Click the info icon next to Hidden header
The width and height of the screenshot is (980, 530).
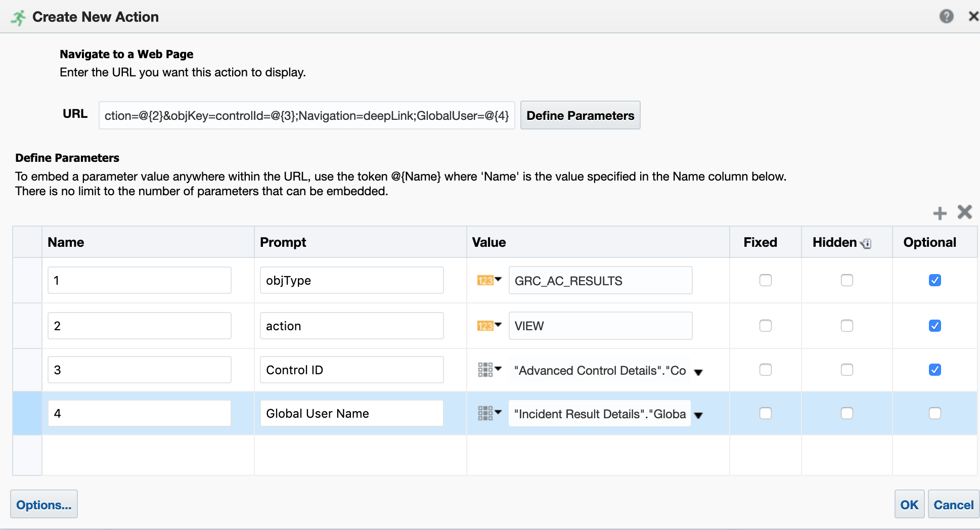point(866,243)
